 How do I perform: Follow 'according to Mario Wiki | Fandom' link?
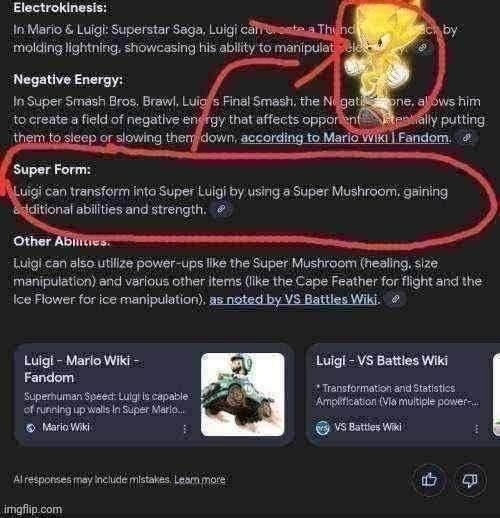345,137
